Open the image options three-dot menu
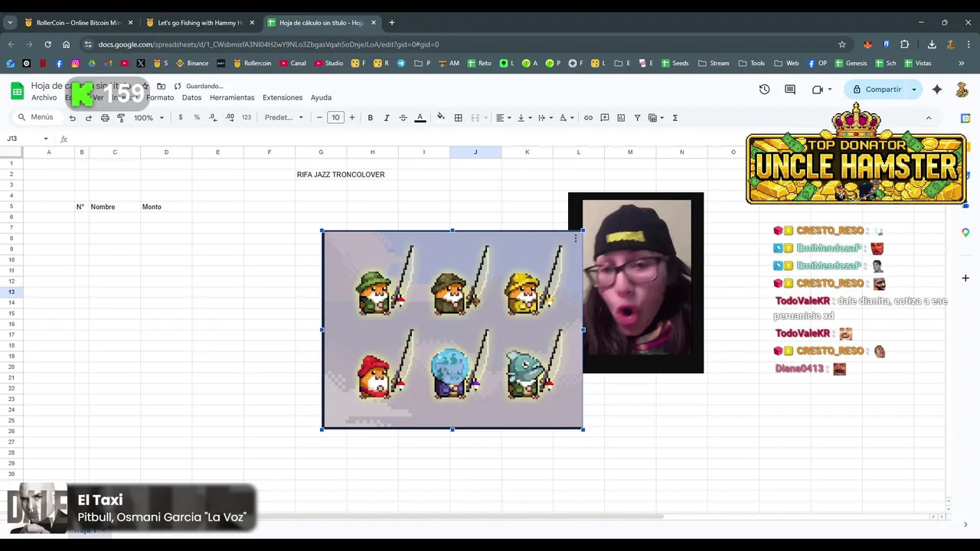The width and height of the screenshot is (980, 551). click(575, 239)
